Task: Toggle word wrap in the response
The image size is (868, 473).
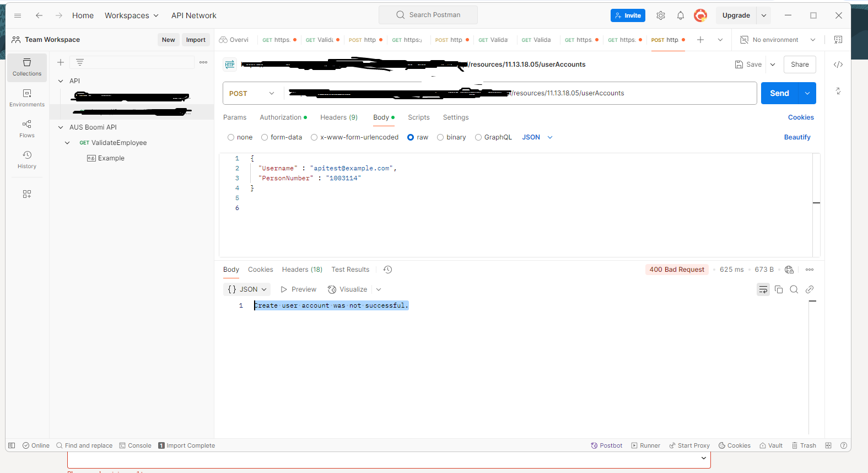Action: [763, 289]
